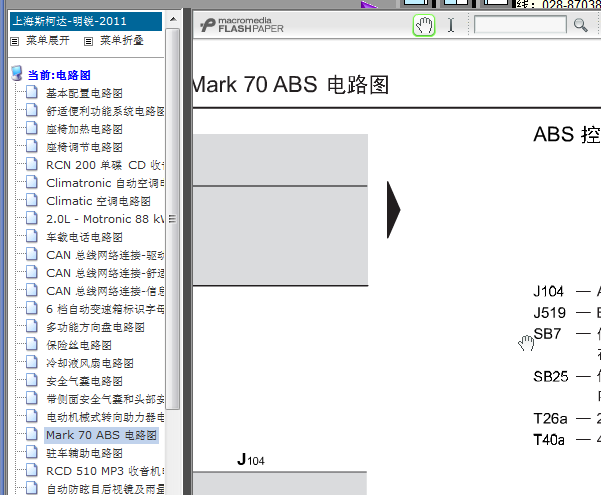601x495 pixels.
Task: Click page icon beside 2.0L - Motronic
Action: (x=31, y=218)
